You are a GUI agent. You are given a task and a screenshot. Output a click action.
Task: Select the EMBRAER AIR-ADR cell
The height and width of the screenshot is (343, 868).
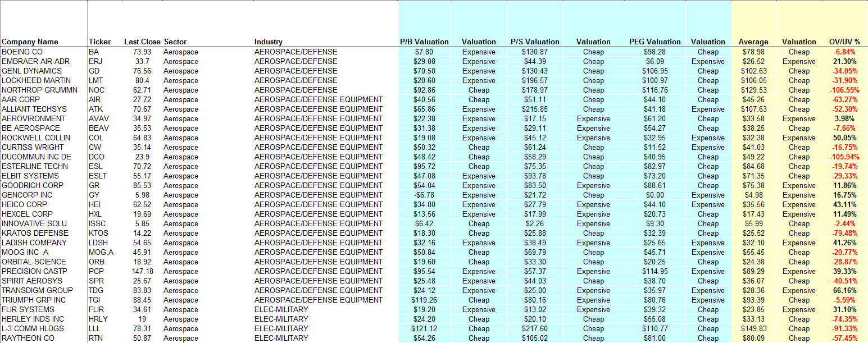point(35,61)
